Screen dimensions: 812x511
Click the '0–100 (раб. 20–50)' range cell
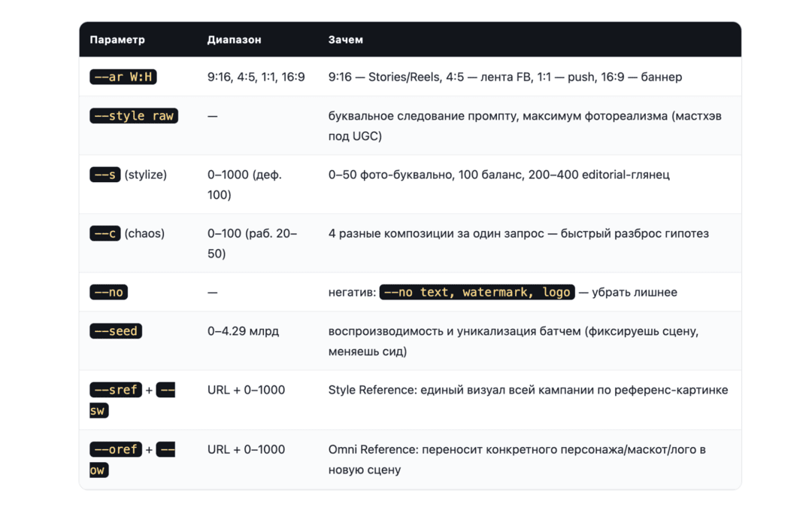click(252, 243)
